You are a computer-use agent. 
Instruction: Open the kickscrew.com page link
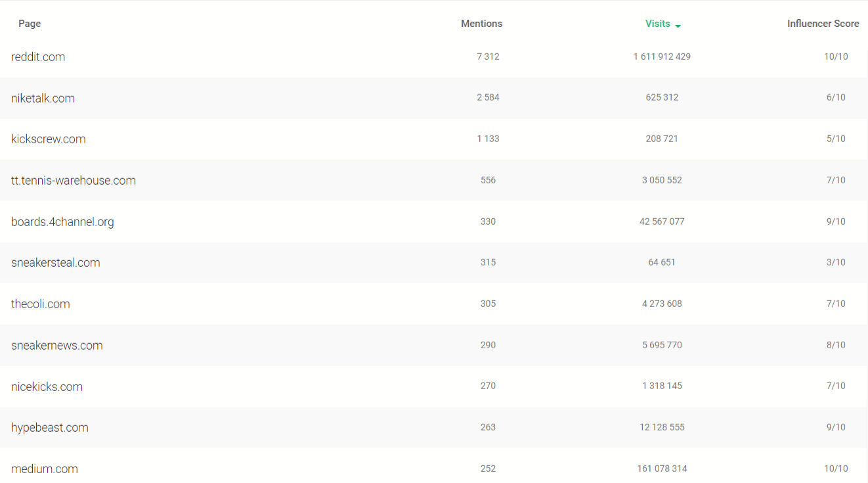point(49,139)
